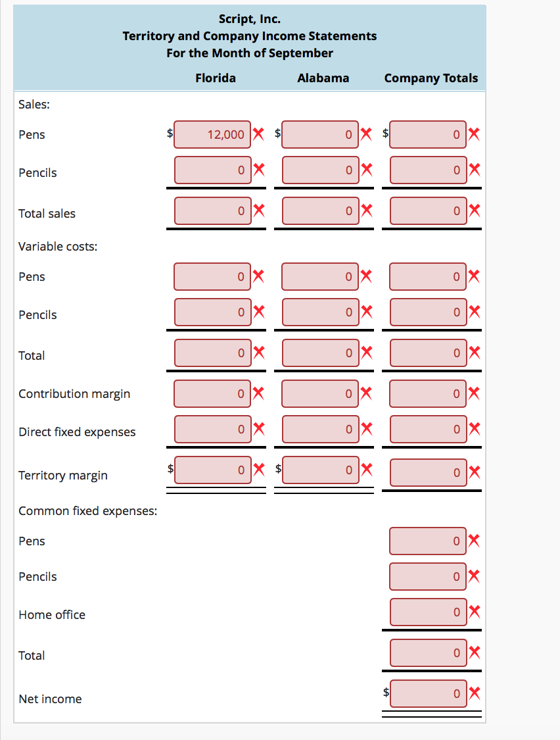Screen dimensions: 560x740
Task: Click the red X beside Common fixed Pens expense
Action: [x=475, y=541]
